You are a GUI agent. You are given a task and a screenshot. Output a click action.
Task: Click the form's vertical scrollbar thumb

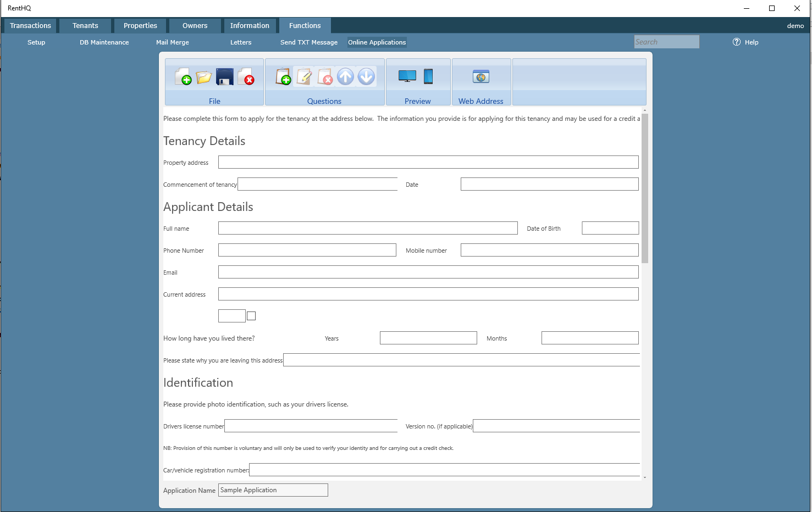[645, 188]
